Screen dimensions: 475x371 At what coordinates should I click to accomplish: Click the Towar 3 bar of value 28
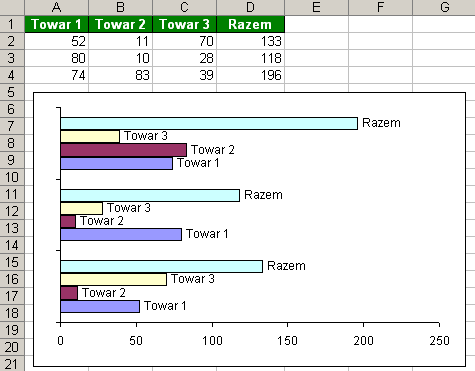[82, 208]
